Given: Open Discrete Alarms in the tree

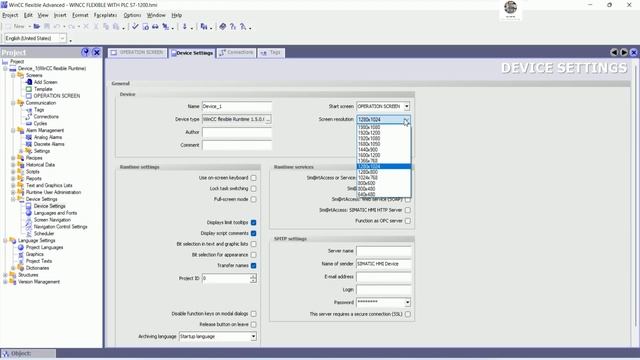Looking at the screenshot, I should (x=49, y=144).
